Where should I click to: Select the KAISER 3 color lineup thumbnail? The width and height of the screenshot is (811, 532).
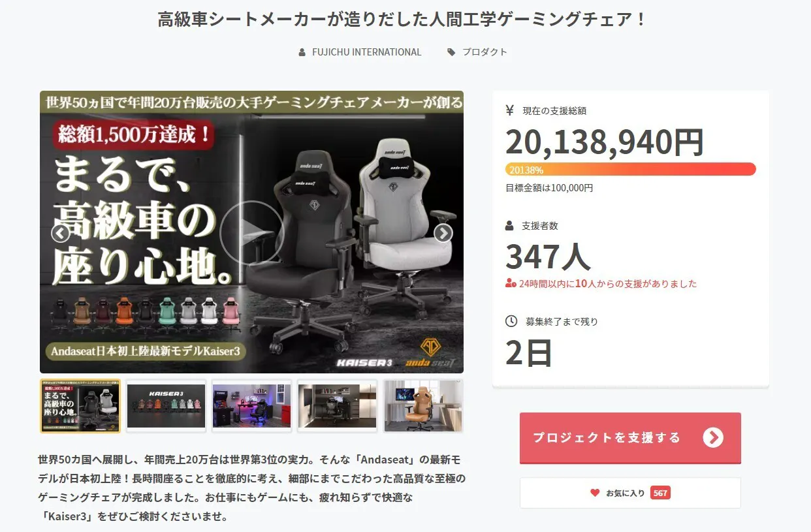pos(166,406)
